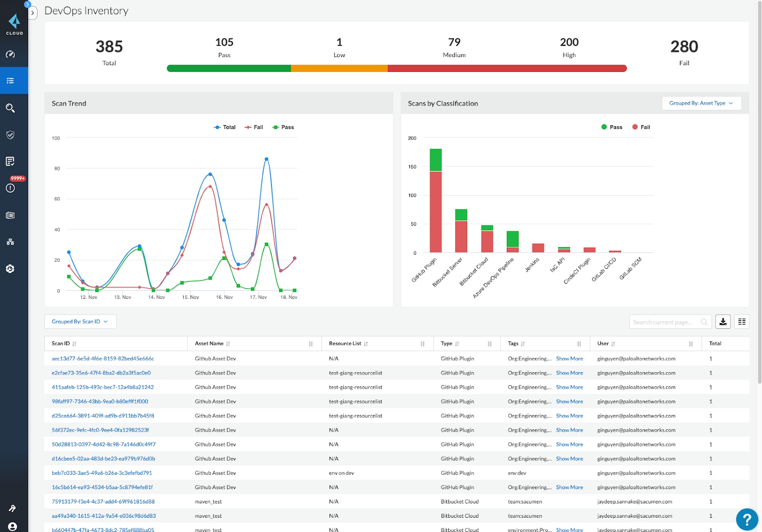Open scan beb7c033-3ae5-49a6-b26a-3c3efefbd791
Screen dimensions: 762x532
click(x=102, y=473)
